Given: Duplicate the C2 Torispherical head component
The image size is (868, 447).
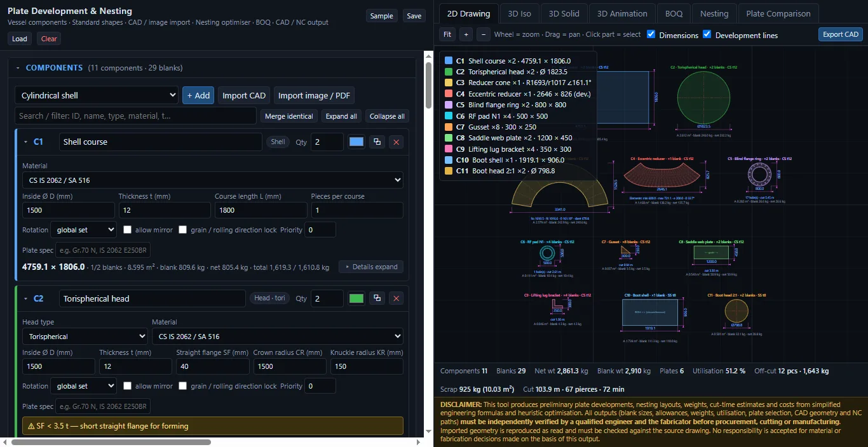Looking at the screenshot, I should (x=377, y=298).
